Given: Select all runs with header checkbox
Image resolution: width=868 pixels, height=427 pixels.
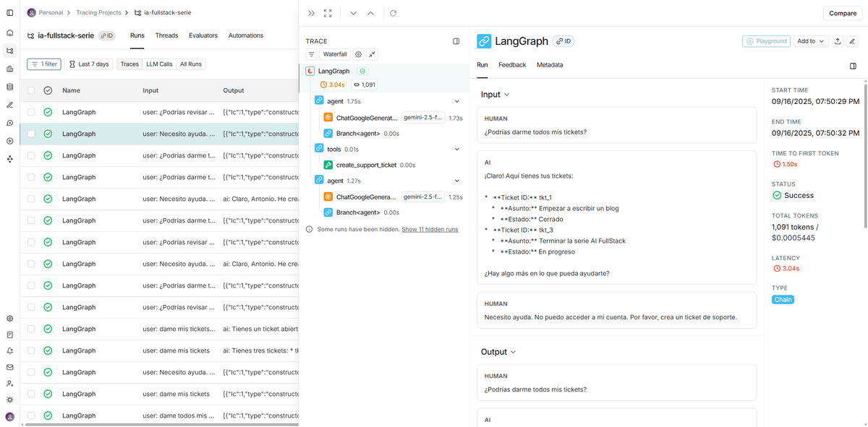Looking at the screenshot, I should click(31, 90).
